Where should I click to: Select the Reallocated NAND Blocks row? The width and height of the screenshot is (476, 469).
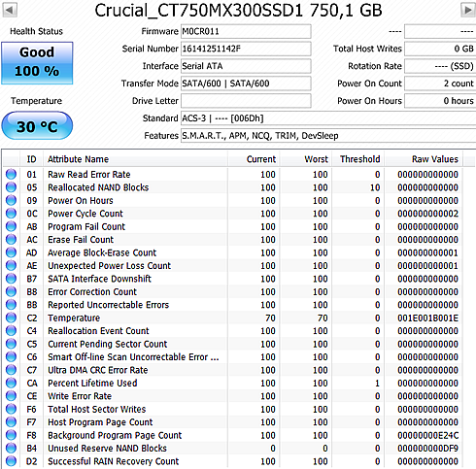(x=233, y=187)
